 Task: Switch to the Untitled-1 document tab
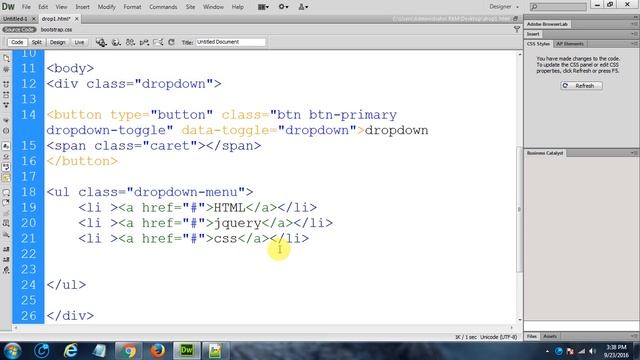[15, 19]
